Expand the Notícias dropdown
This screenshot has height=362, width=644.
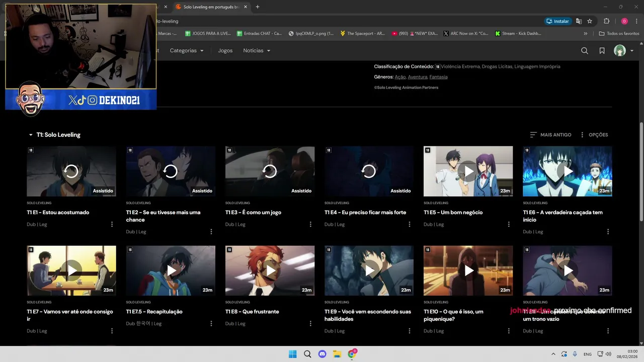click(257, 51)
